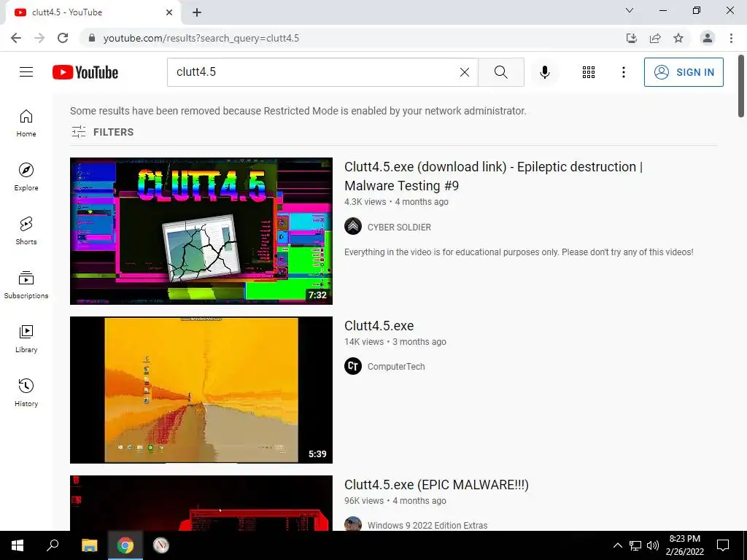Image resolution: width=747 pixels, height=560 pixels.
Task: Open Chrome profile avatar
Action: (x=708, y=38)
